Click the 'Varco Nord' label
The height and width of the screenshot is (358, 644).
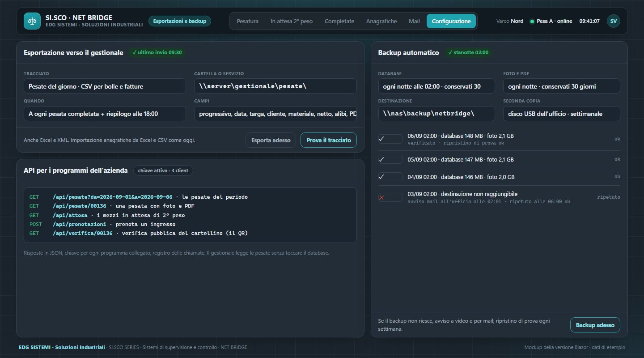tap(510, 21)
